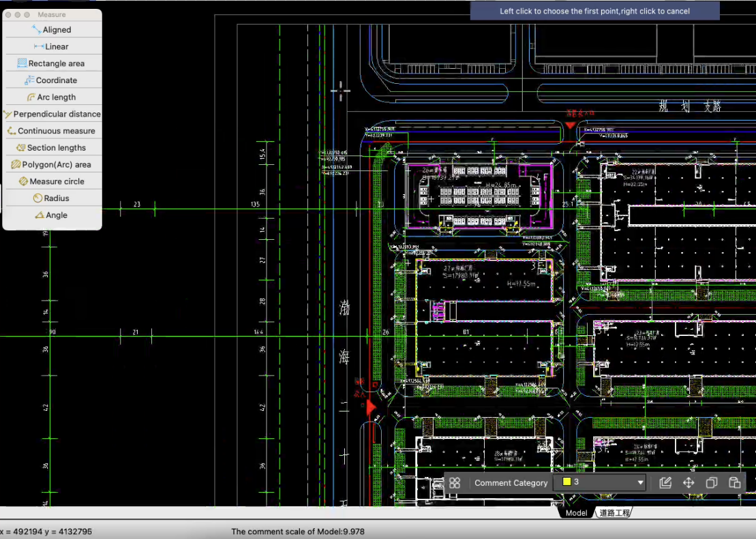This screenshot has width=756, height=539.
Task: Select the Section lengths tool
Action: [x=52, y=148]
